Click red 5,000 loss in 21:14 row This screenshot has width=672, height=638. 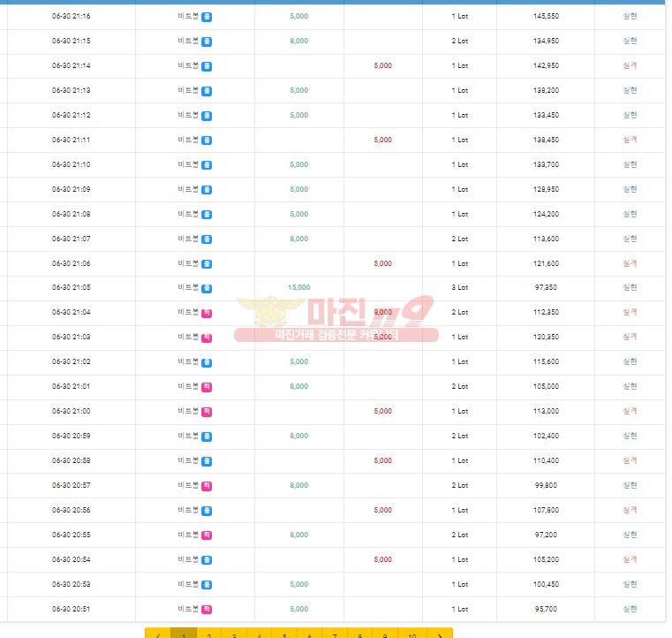coord(382,66)
